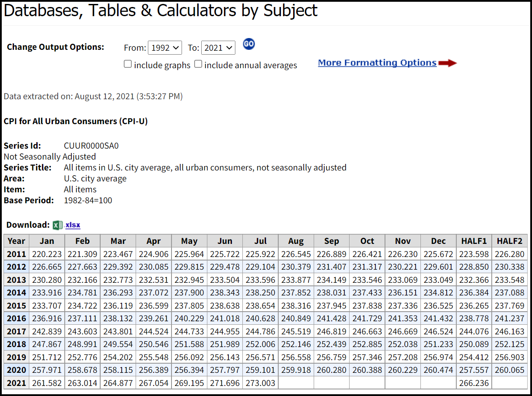Viewport: 532px width, 396px height.
Task: Open the From year dropdown
Action: coord(165,48)
